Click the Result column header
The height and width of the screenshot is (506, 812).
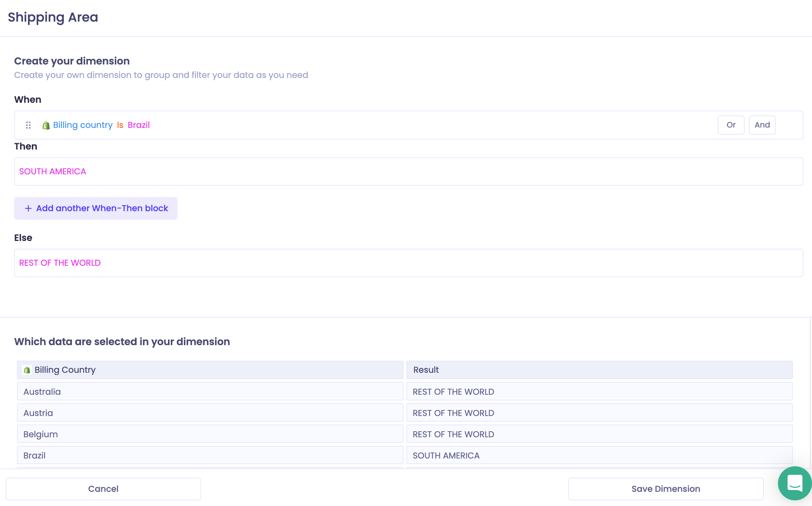[599, 370]
